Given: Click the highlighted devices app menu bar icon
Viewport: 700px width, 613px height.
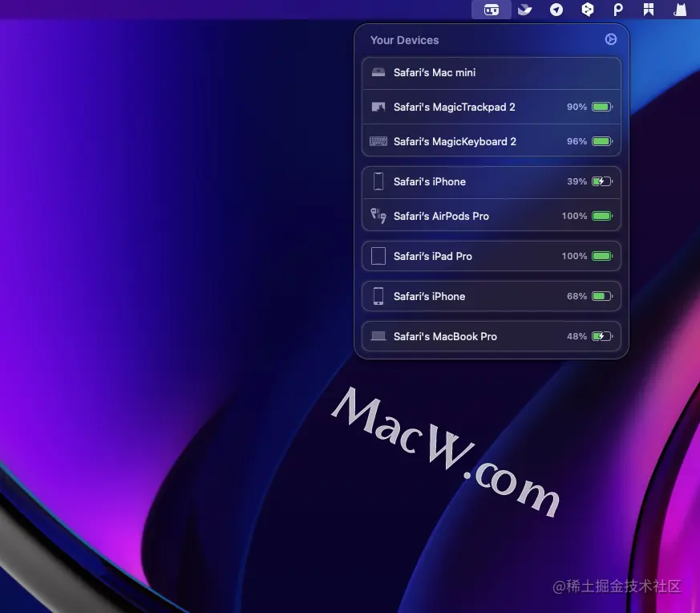Looking at the screenshot, I should click(491, 10).
